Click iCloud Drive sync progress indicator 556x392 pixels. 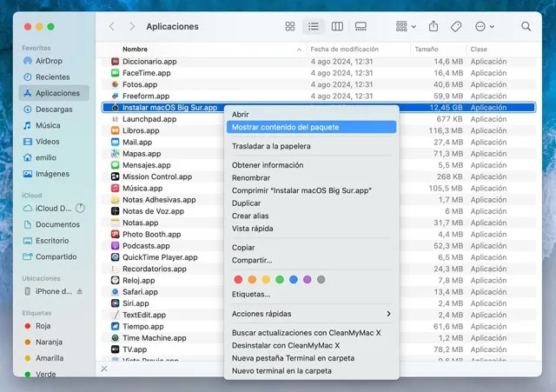[81, 209]
